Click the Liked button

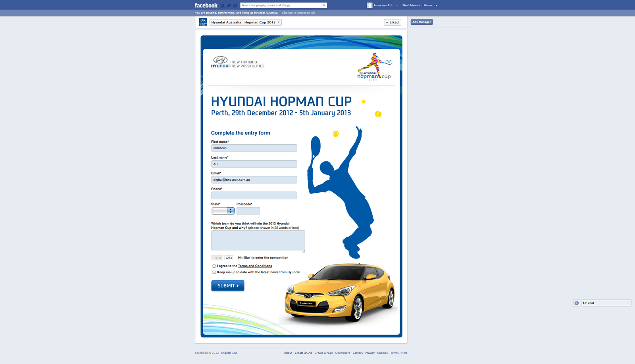click(393, 22)
